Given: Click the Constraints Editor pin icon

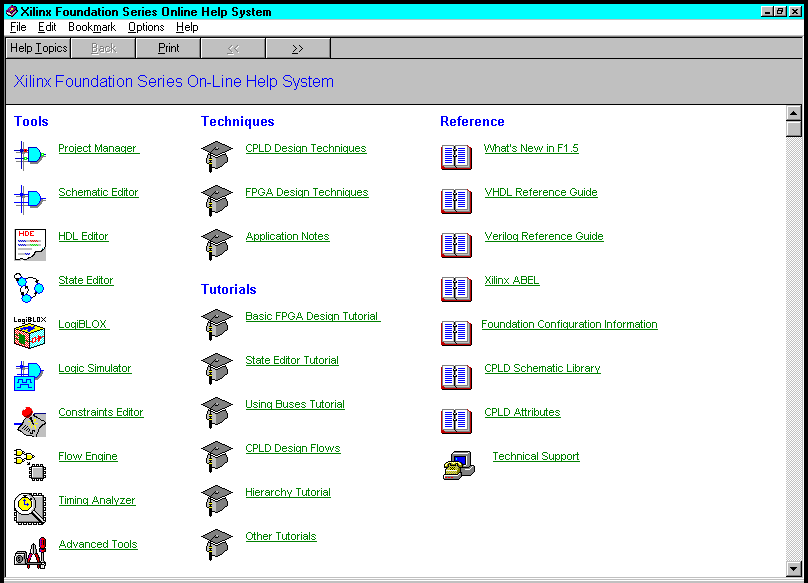Looking at the screenshot, I should coord(30,422).
